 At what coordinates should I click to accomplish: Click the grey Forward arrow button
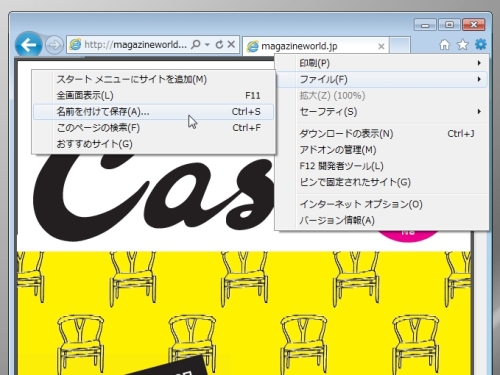pyautogui.click(x=54, y=45)
